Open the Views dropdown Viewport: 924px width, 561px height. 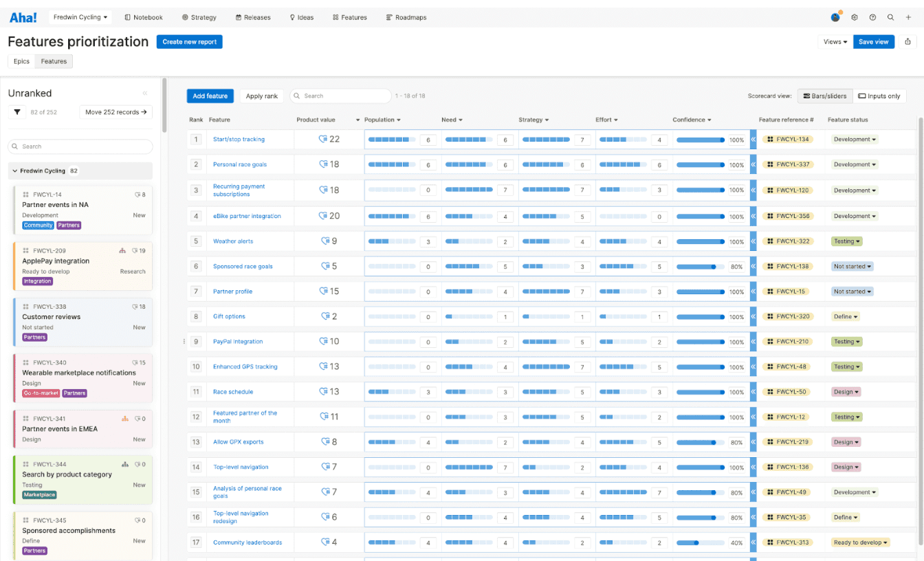pos(834,41)
